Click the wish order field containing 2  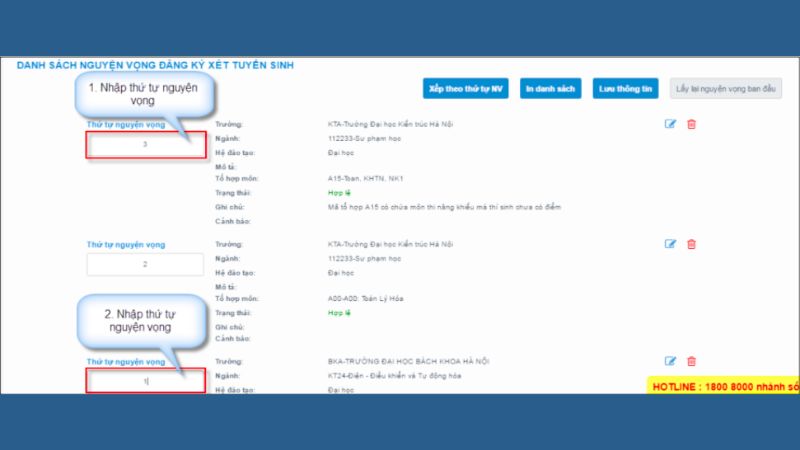pos(145,264)
